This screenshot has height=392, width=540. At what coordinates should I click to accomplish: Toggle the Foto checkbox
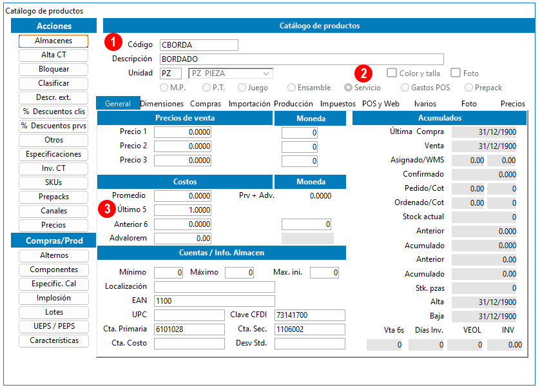[x=456, y=73]
